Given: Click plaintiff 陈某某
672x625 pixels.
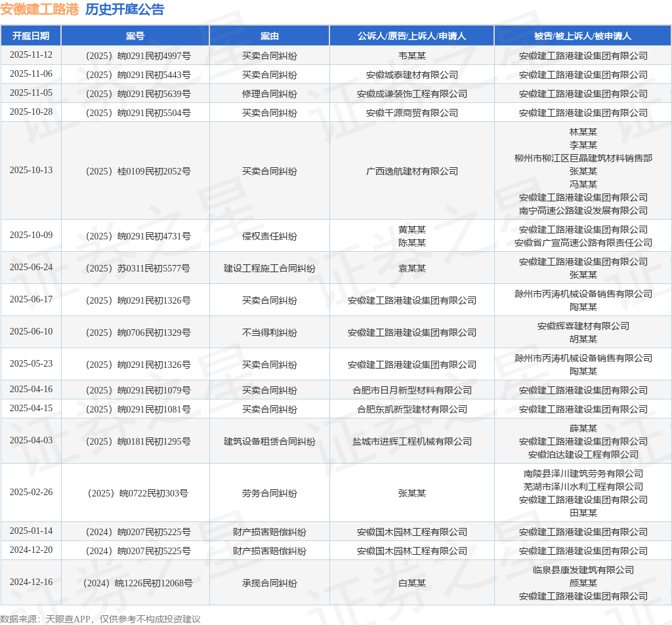Looking at the screenshot, I should pyautogui.click(x=412, y=243).
